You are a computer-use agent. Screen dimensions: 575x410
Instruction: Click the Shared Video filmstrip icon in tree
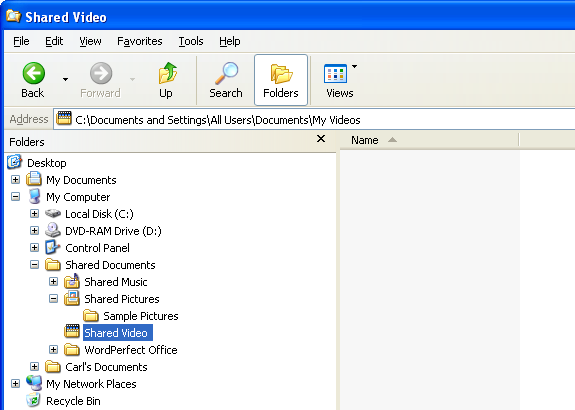[72, 331]
